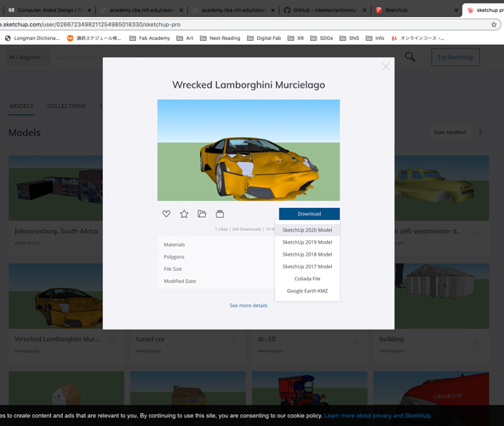
Task: Choose SketchUp 2018 Model format
Action: 307,255
